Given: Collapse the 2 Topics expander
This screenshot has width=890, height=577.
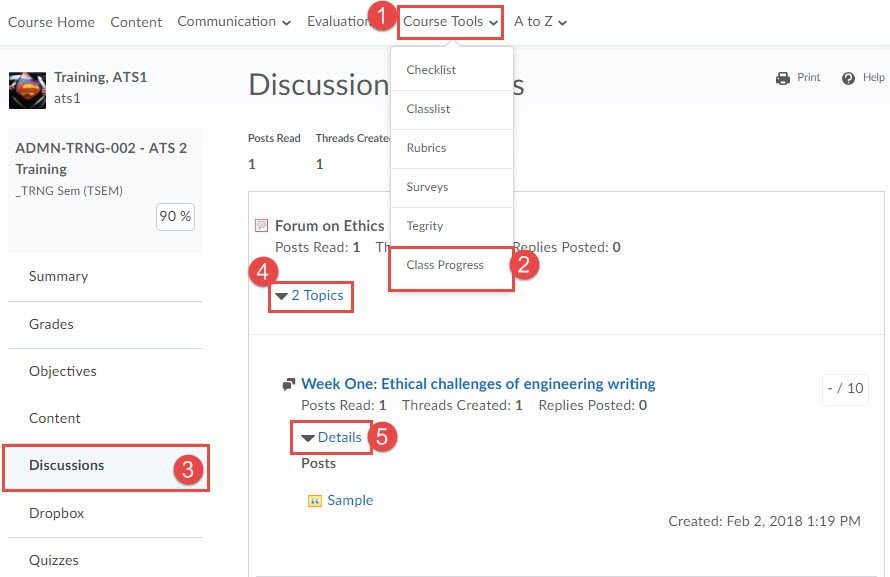Looking at the screenshot, I should click(310, 296).
